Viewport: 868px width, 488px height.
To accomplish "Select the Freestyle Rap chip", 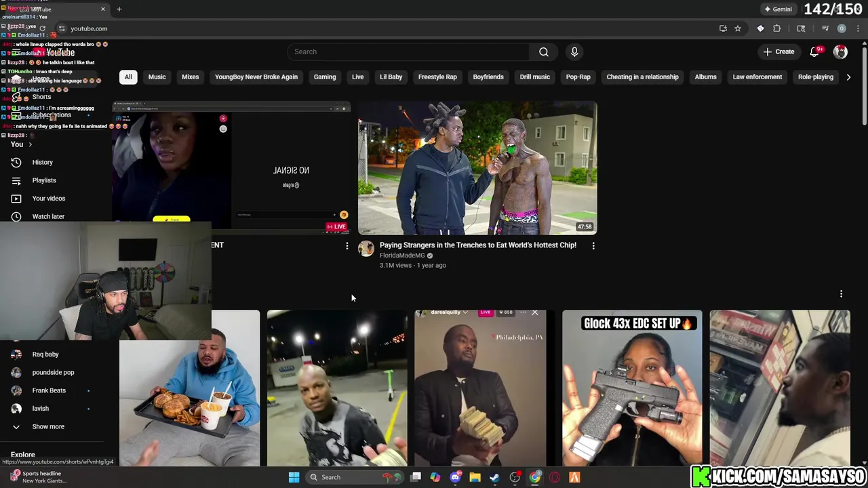I will tap(437, 77).
